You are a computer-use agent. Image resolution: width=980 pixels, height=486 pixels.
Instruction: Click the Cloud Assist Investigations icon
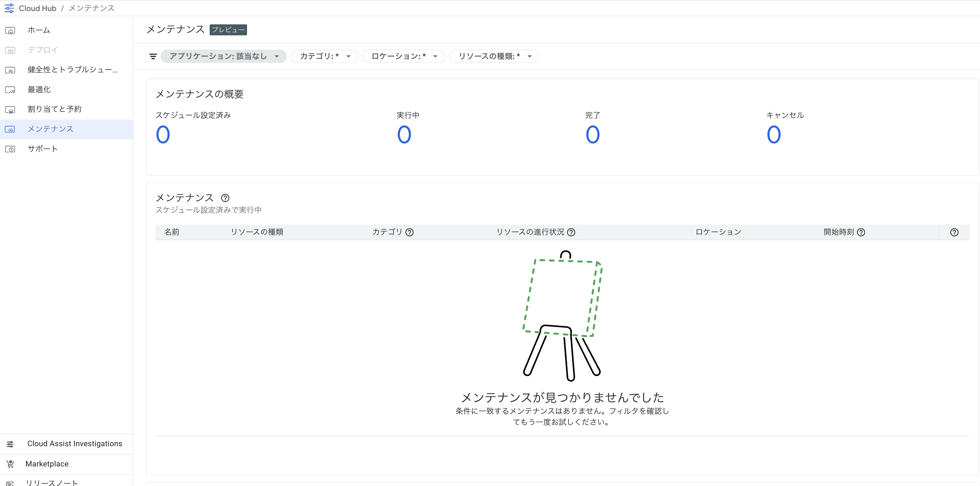click(10, 444)
